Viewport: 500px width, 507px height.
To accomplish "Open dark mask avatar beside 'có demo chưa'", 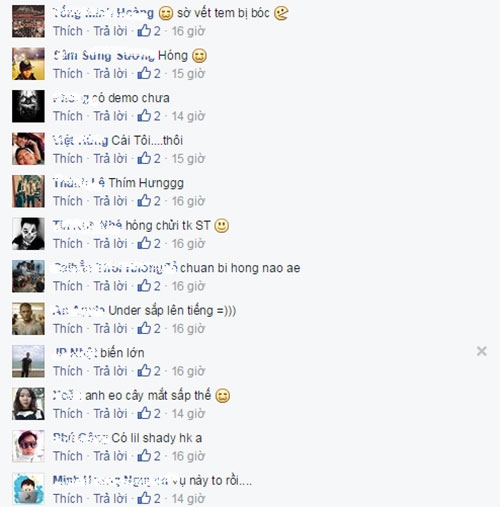I will [28, 106].
